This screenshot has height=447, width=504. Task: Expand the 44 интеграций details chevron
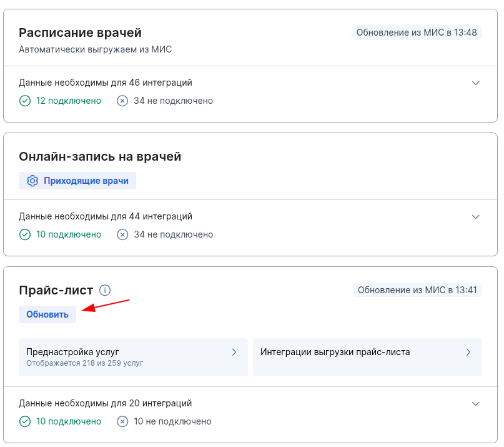click(476, 217)
